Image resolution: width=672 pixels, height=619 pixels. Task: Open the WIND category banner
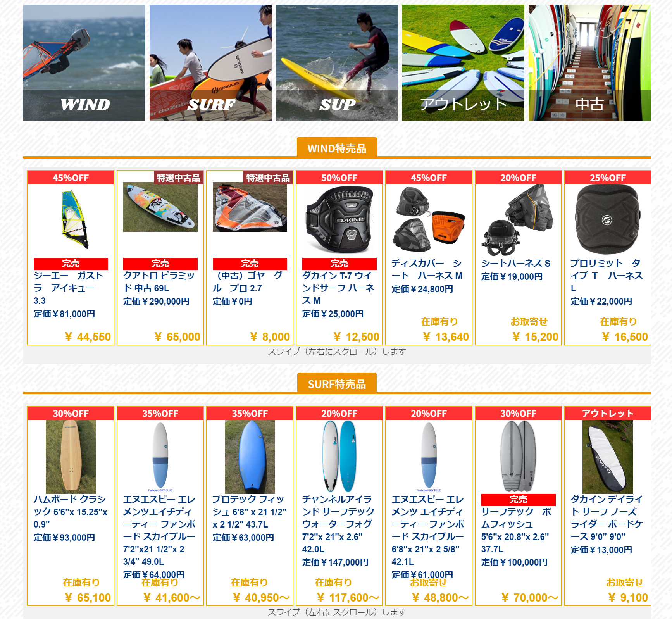point(84,63)
